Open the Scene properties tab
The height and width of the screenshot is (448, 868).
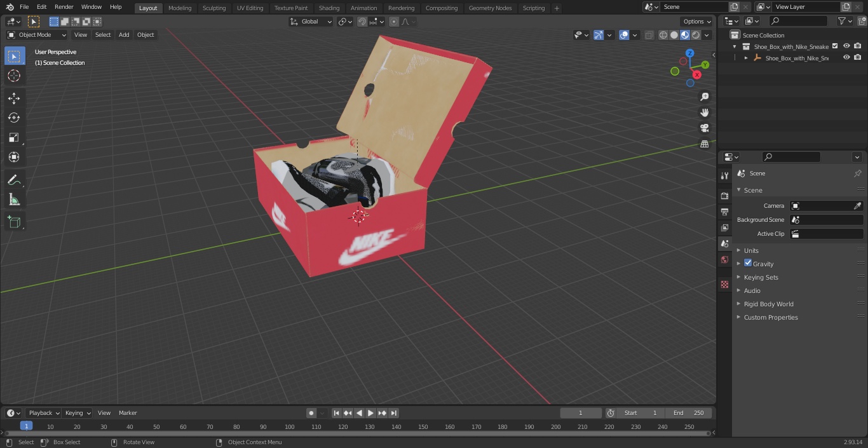[x=724, y=243]
